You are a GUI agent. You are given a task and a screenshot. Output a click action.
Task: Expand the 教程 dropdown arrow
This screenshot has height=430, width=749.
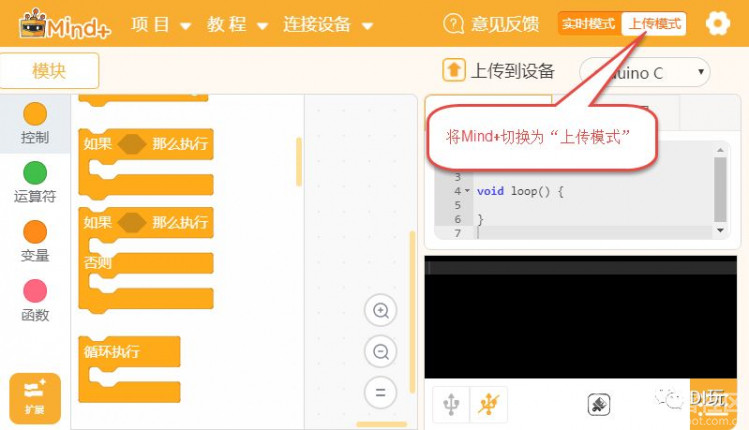point(262,26)
